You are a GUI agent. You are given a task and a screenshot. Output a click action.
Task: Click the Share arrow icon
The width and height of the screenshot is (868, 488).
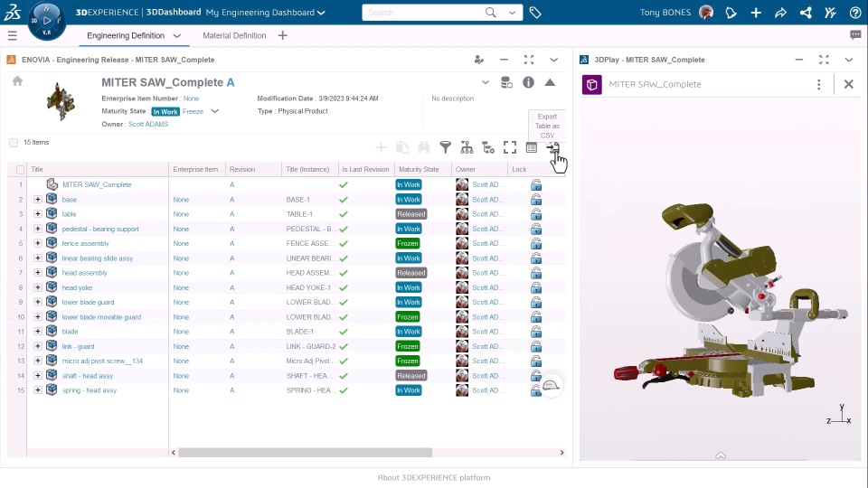(780, 12)
